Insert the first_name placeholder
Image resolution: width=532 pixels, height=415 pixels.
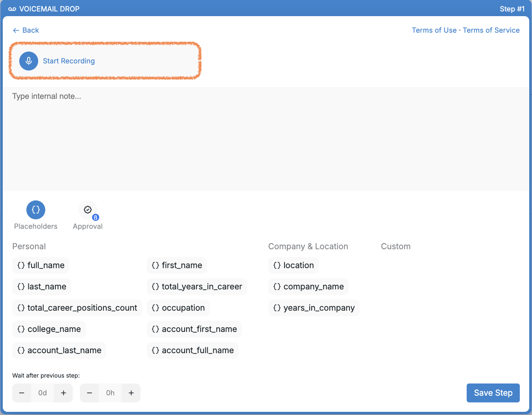click(177, 265)
